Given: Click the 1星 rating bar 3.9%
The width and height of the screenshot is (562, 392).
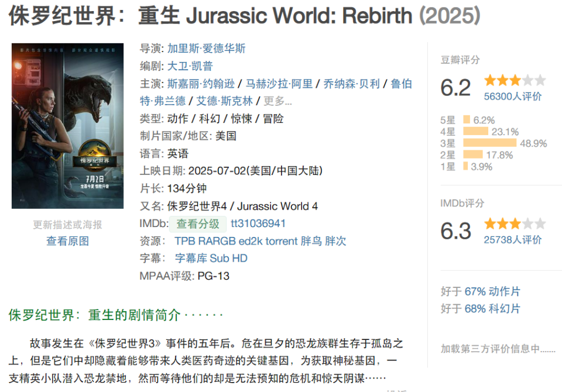Looking at the screenshot, I should point(465,166).
